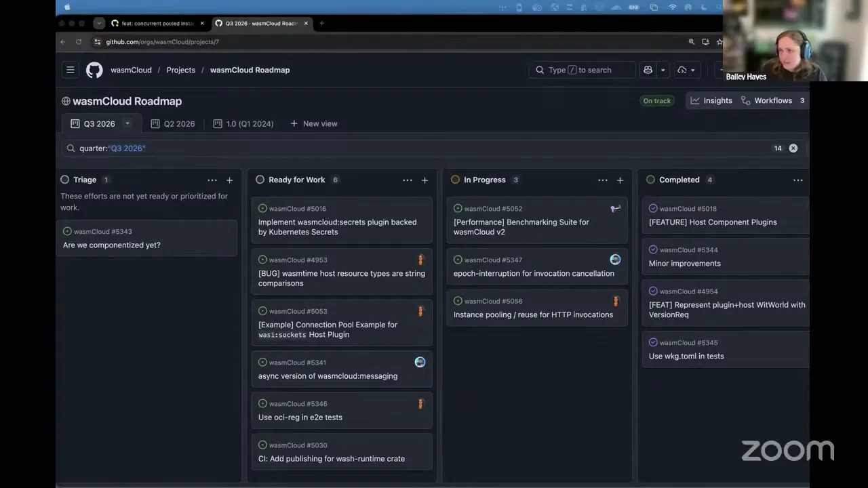This screenshot has width=868, height=488.
Task: Open the Apple menu
Action: [67, 7]
